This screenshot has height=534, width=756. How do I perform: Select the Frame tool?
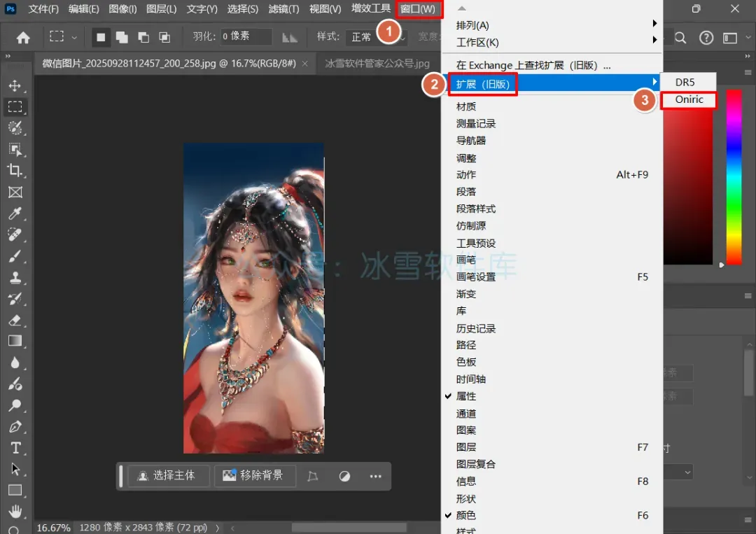tap(15, 192)
